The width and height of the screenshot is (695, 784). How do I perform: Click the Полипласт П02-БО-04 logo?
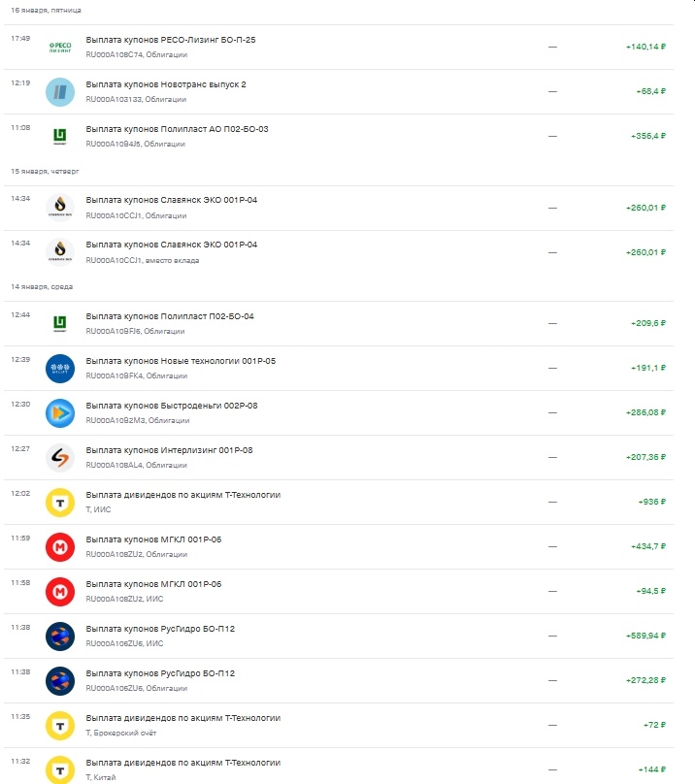(x=60, y=323)
